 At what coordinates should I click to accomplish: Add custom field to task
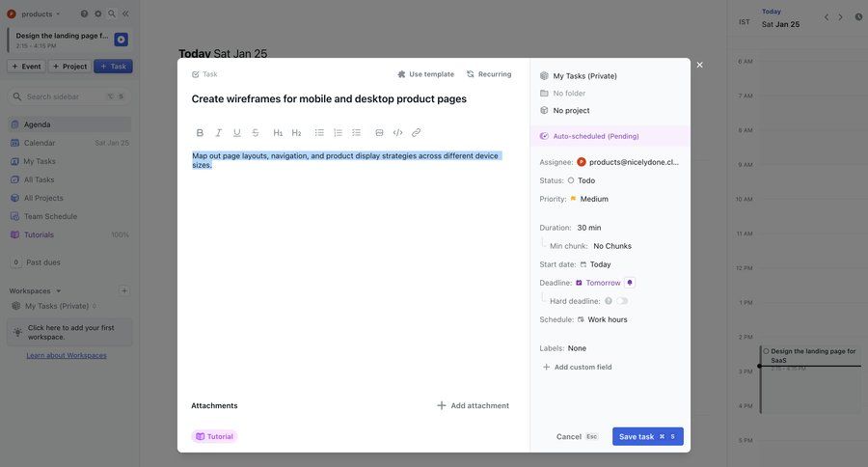[x=578, y=367]
